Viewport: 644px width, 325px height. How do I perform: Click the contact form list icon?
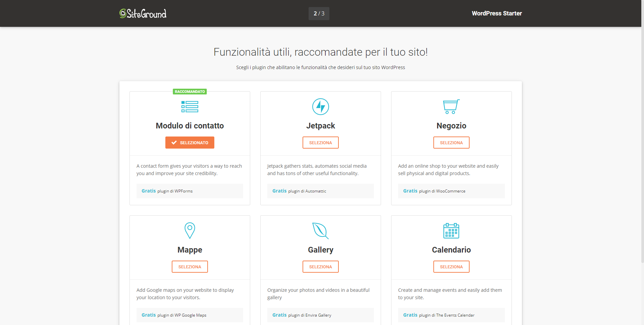(190, 107)
